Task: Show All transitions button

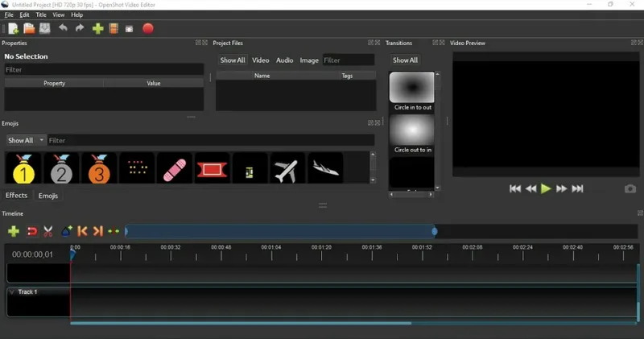Action: [x=405, y=60]
